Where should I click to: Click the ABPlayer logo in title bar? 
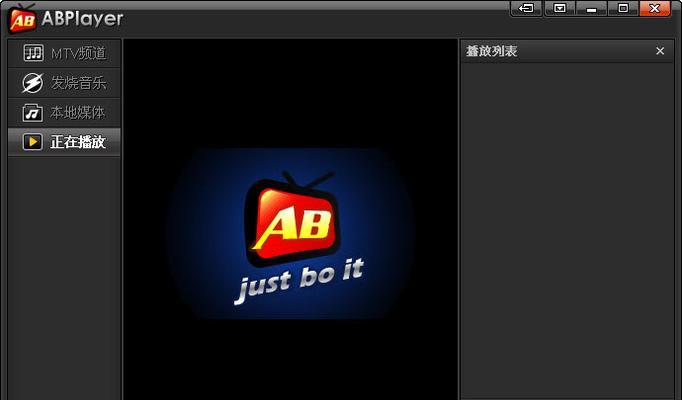pyautogui.click(x=22, y=18)
